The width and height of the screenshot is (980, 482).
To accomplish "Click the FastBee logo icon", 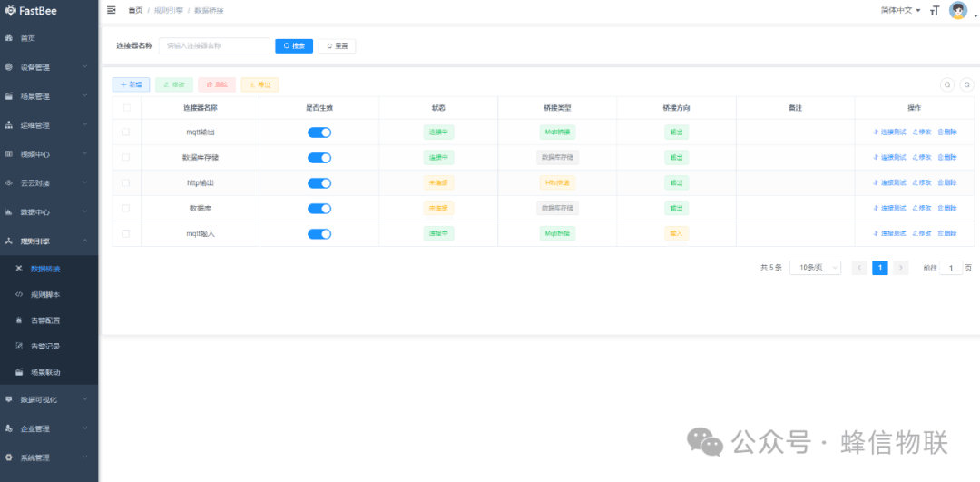I will 10,10.
